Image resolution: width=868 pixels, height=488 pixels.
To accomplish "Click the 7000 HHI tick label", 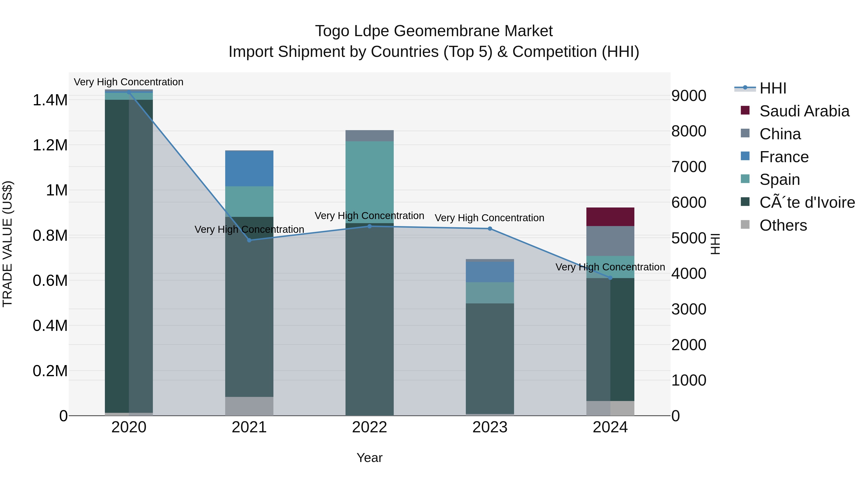I will [x=689, y=167].
